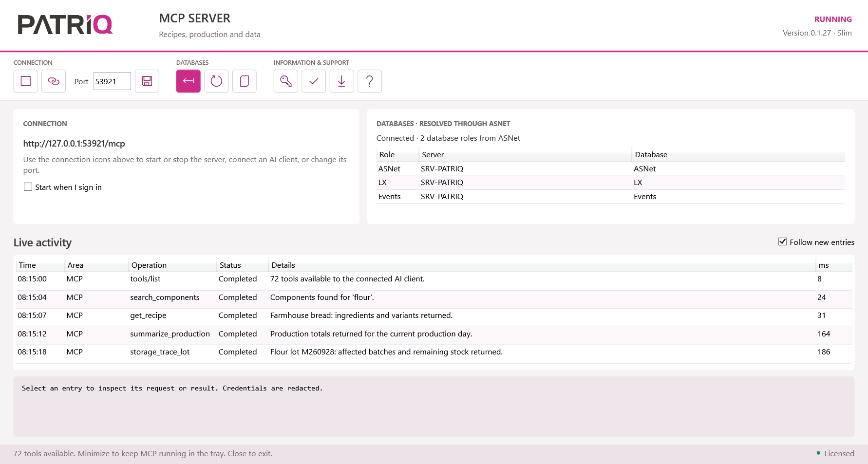The width and height of the screenshot is (868, 464).
Task: Click the Status column header
Action: click(x=243, y=265)
